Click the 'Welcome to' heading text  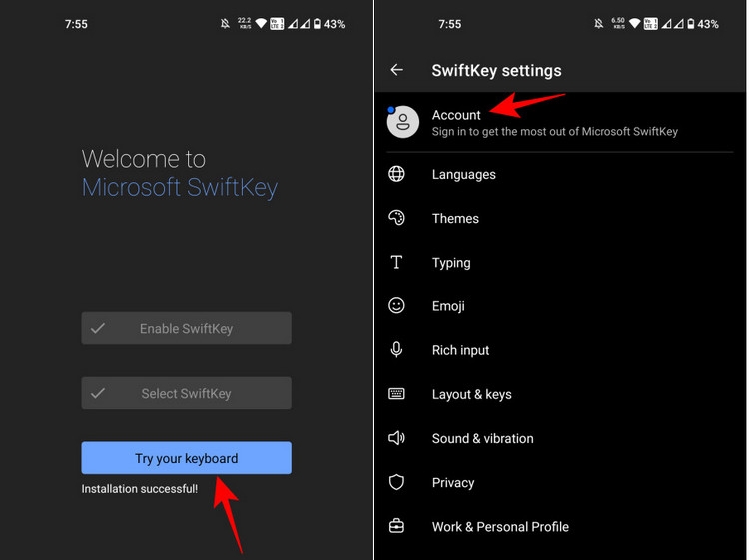143,158
